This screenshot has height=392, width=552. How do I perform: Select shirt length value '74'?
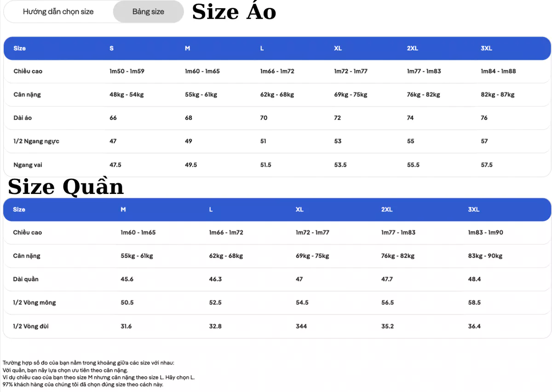[410, 118]
